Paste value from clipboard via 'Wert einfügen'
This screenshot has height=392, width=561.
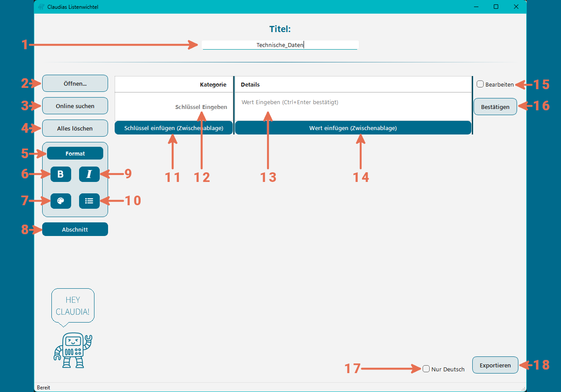353,127
